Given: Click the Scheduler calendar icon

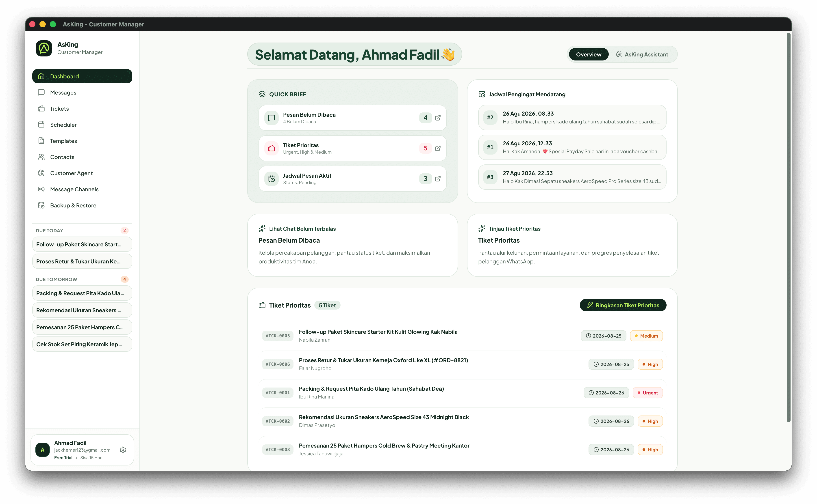Looking at the screenshot, I should point(41,125).
